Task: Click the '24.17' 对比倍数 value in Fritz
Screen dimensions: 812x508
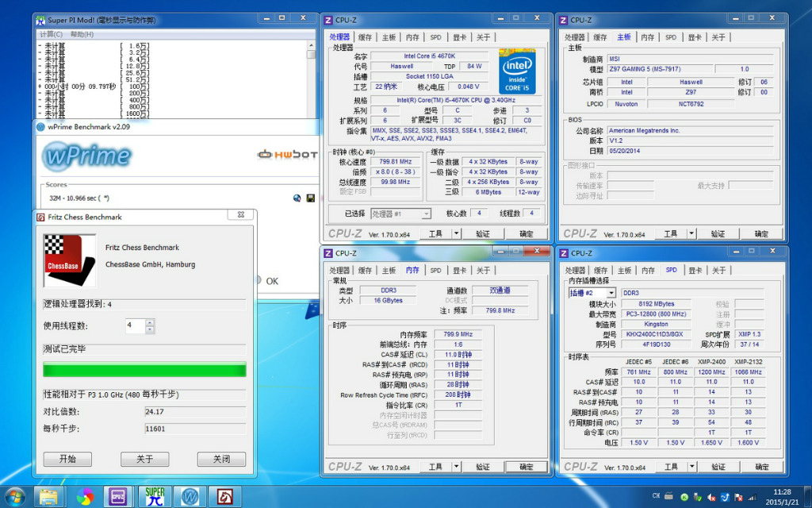Action: [x=195, y=412]
